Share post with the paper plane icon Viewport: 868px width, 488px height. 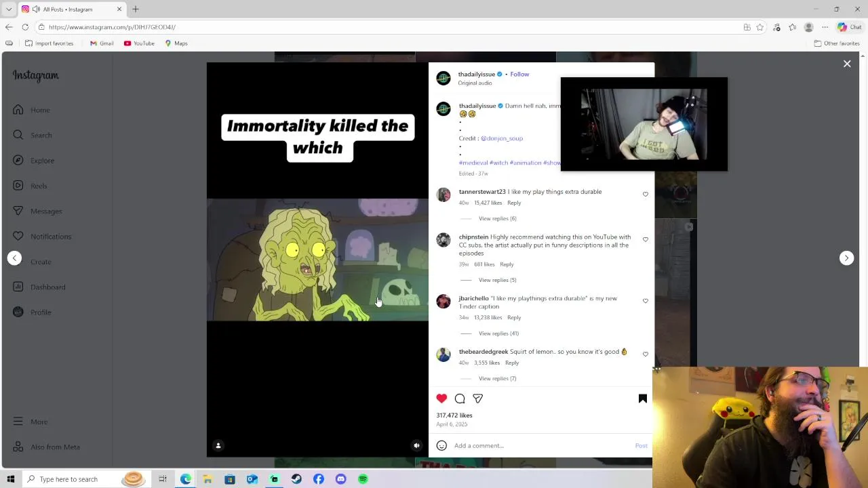(478, 399)
